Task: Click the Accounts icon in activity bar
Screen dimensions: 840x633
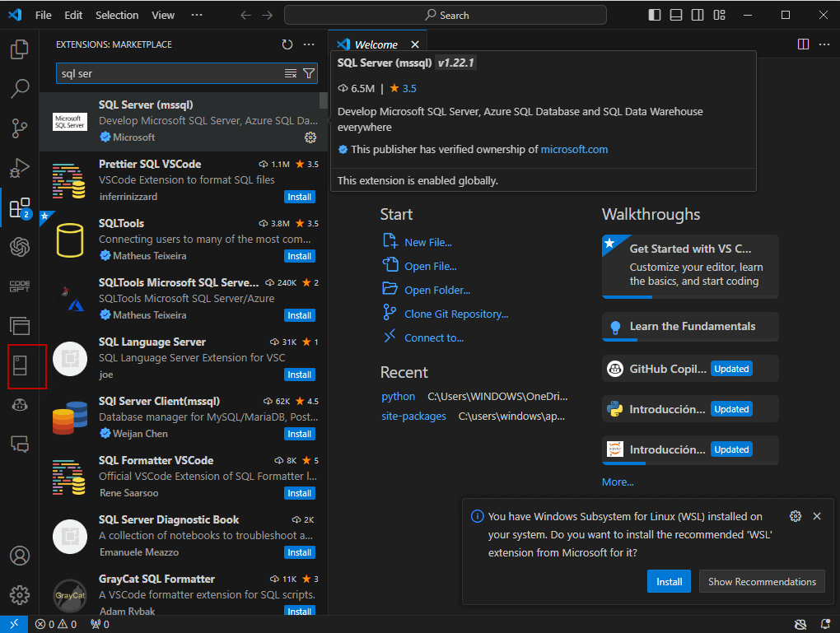Action: (x=19, y=556)
